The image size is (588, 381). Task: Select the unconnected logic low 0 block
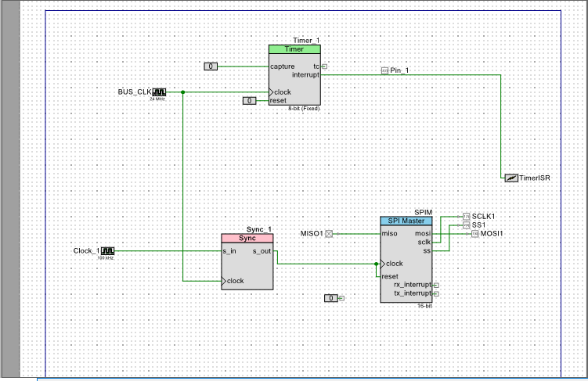pos(331,298)
